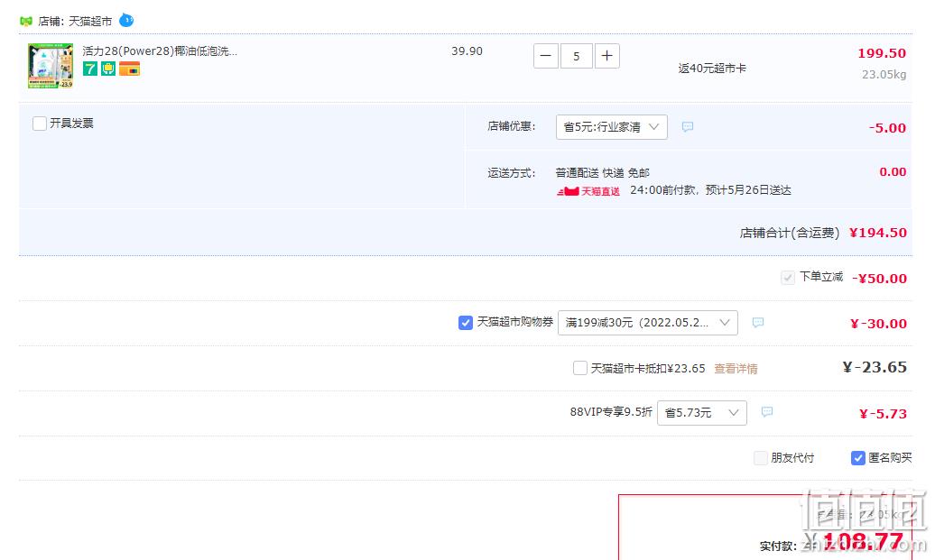935x560 pixels.
Task: Open the blue Wangwang chat icon
Action: pyautogui.click(x=126, y=20)
